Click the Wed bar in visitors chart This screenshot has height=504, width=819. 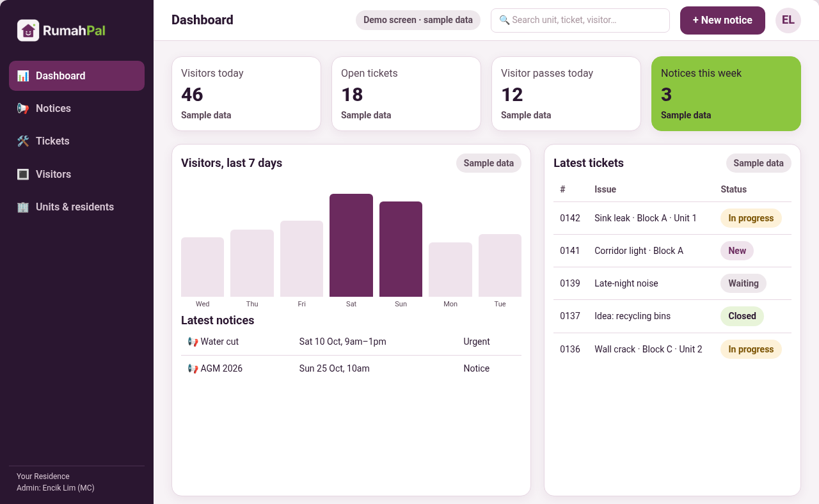202,267
